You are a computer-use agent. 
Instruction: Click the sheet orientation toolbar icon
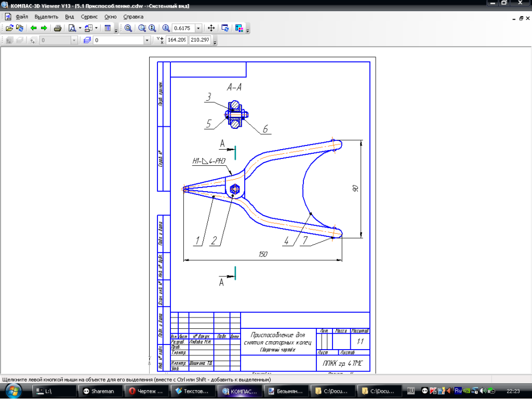(x=88, y=28)
